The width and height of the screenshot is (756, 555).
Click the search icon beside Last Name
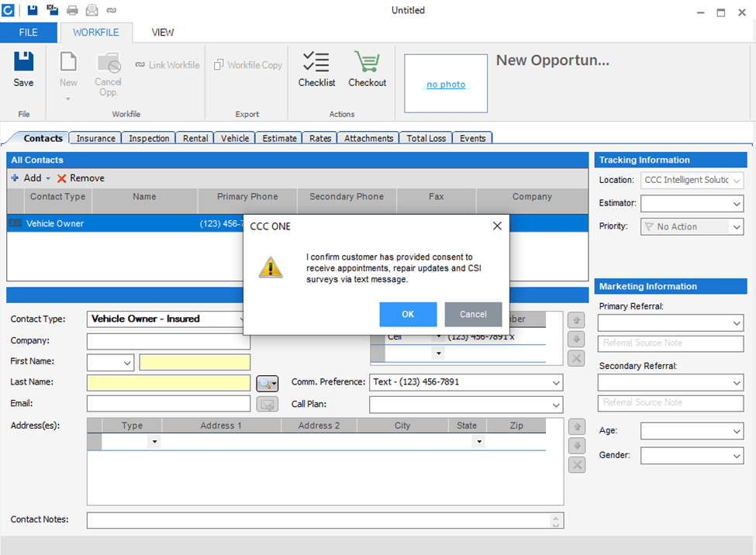[267, 383]
